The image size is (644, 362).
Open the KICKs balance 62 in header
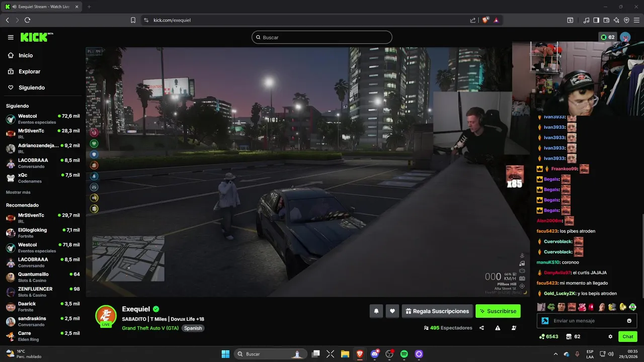608,37
